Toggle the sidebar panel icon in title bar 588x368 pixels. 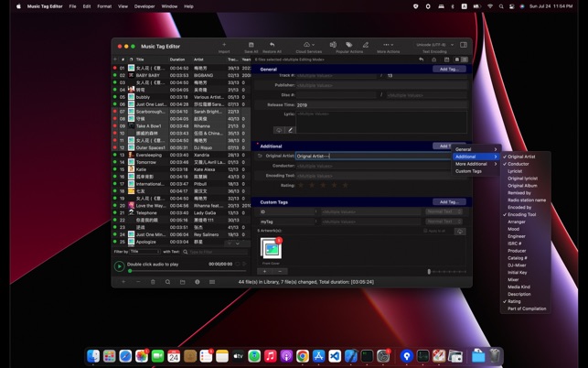click(464, 45)
